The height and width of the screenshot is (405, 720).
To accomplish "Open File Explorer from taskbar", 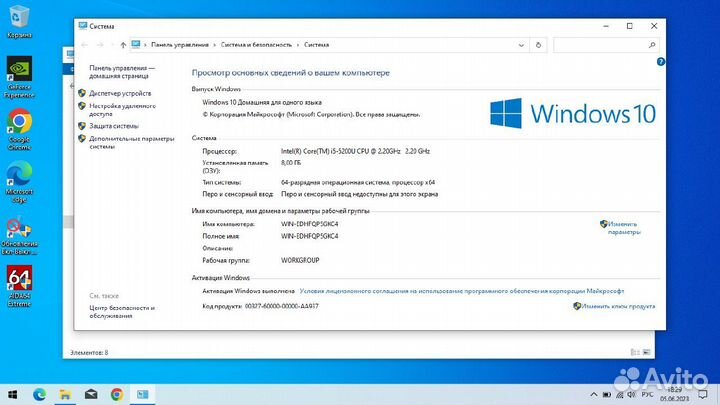I will click(x=65, y=394).
